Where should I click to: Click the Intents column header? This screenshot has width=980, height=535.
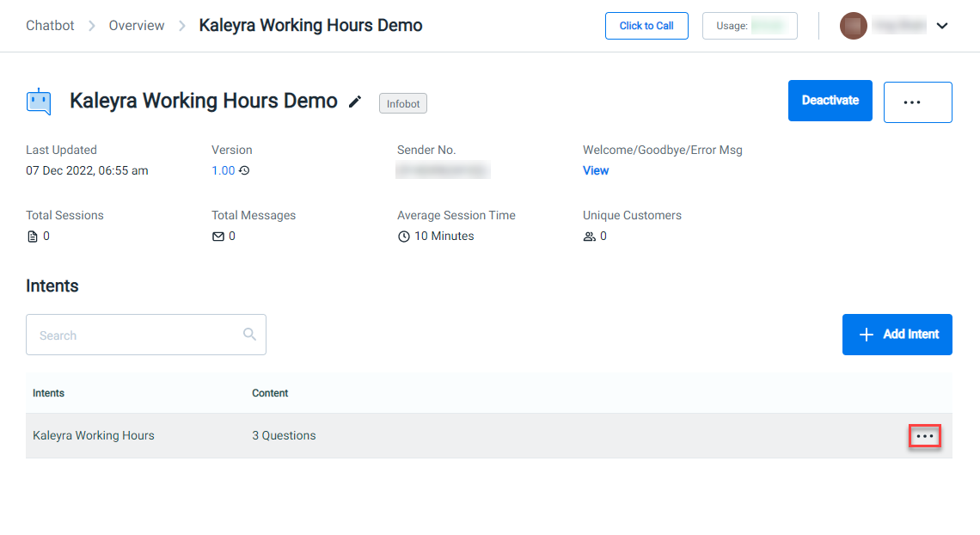tap(48, 393)
